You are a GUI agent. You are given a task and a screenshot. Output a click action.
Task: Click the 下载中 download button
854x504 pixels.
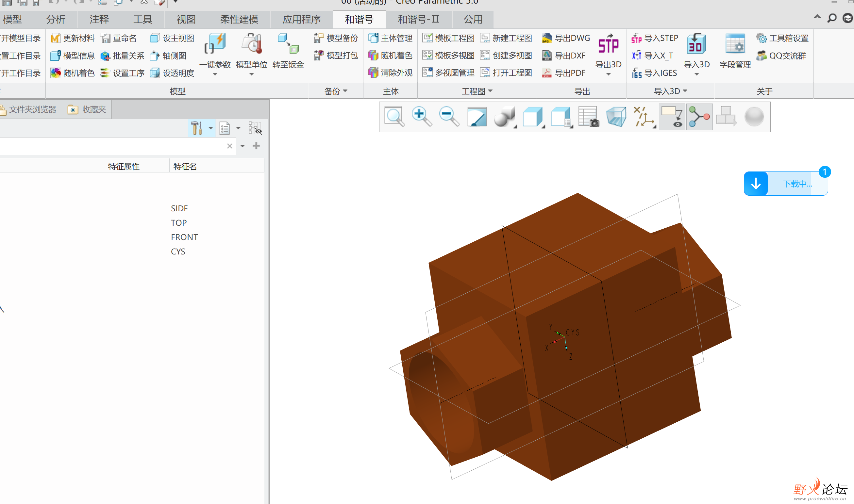[x=786, y=184]
